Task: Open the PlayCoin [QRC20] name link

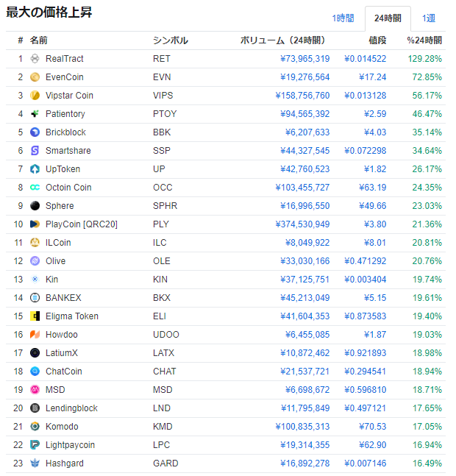Action: coord(81,224)
